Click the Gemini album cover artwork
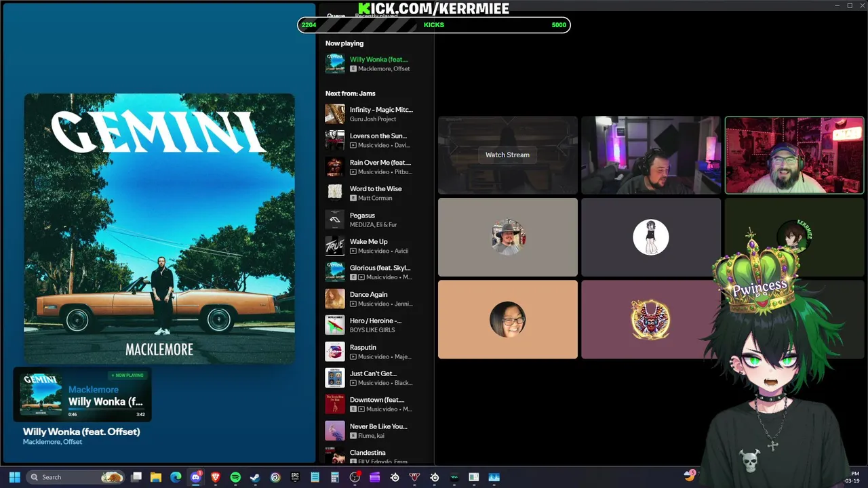 159,228
